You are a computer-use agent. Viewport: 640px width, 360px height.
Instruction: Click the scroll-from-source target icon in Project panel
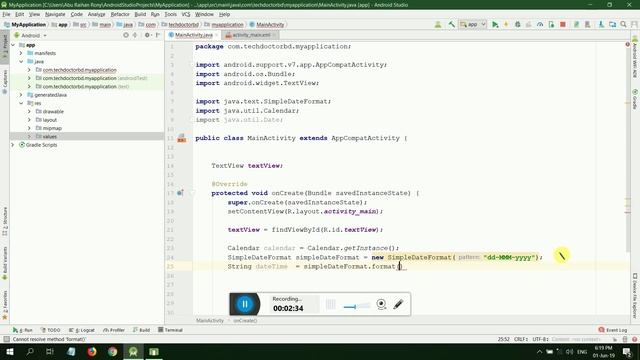point(126,35)
